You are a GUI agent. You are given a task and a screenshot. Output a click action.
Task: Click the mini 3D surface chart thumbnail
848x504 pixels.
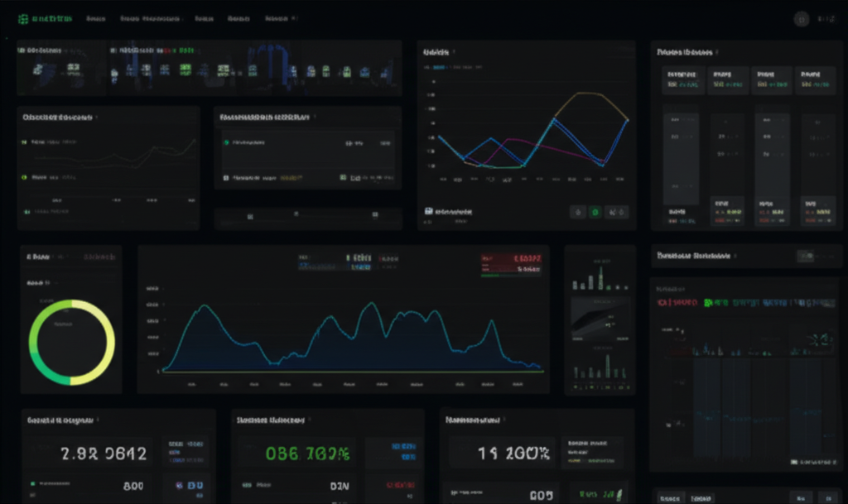(600, 317)
